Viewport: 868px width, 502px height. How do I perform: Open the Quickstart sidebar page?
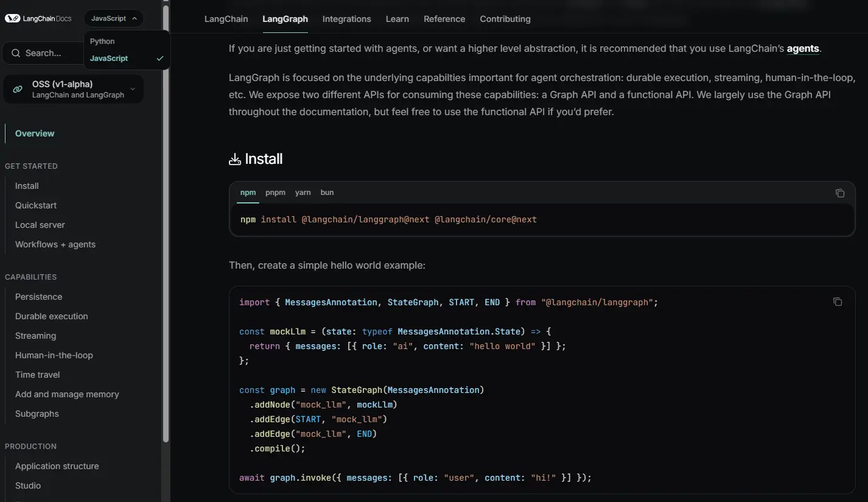[36, 205]
